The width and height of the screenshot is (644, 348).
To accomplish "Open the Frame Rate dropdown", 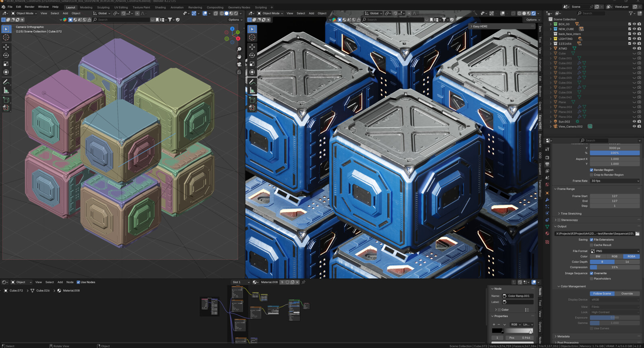I will 615,181.
